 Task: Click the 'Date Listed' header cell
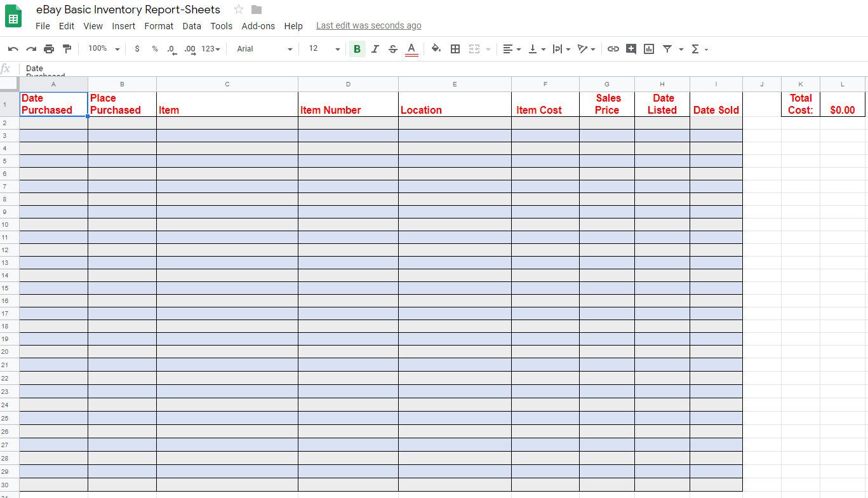(x=662, y=104)
